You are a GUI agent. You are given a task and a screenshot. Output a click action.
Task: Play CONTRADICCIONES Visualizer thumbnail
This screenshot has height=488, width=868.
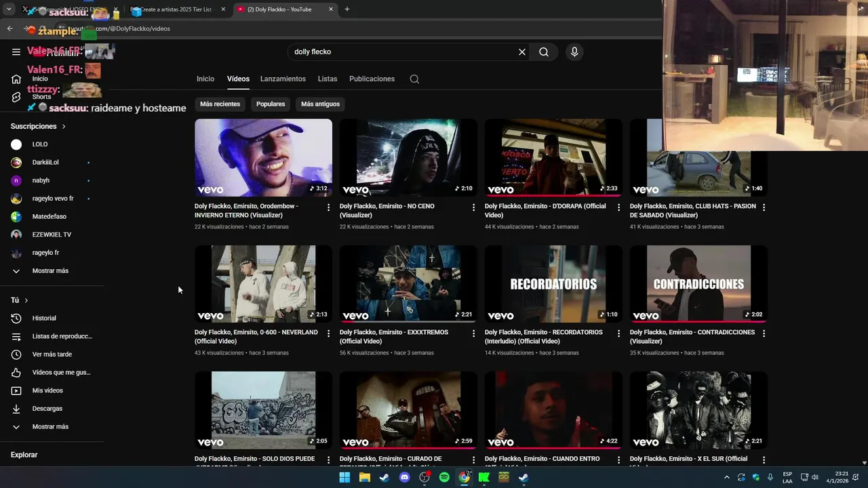point(698,284)
